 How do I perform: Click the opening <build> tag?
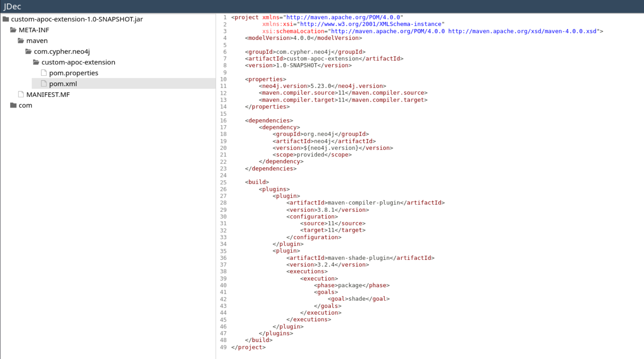pos(257,182)
